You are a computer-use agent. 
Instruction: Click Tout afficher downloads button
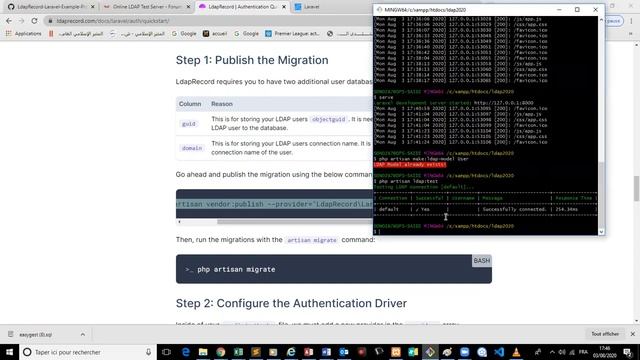(605, 334)
